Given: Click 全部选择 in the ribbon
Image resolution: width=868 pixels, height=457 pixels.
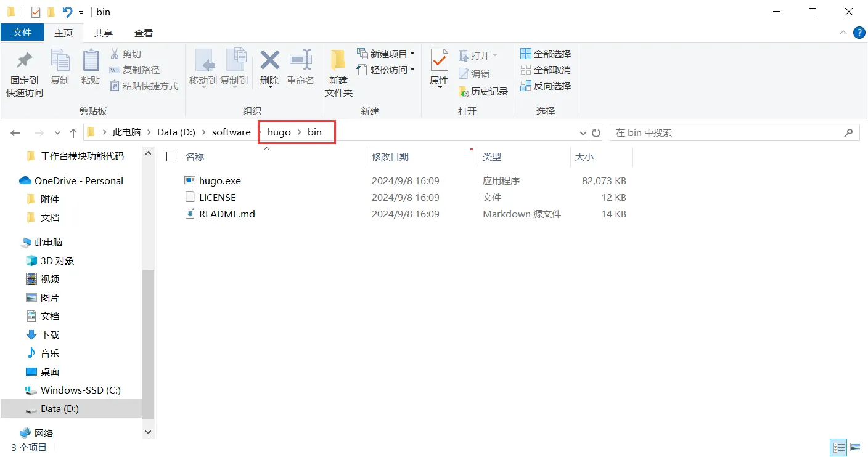Looking at the screenshot, I should click(546, 54).
